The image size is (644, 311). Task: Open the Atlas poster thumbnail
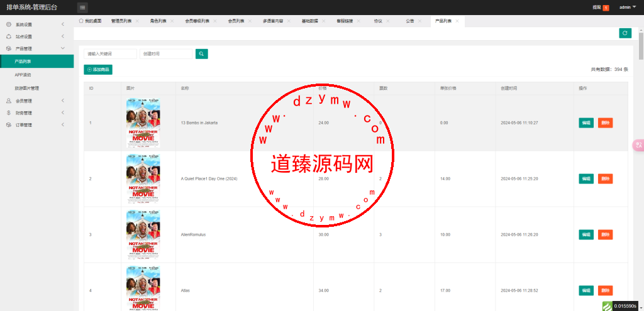point(143,288)
